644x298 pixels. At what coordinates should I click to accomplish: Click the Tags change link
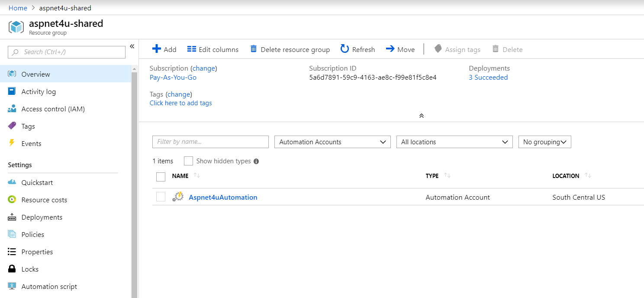pos(179,94)
